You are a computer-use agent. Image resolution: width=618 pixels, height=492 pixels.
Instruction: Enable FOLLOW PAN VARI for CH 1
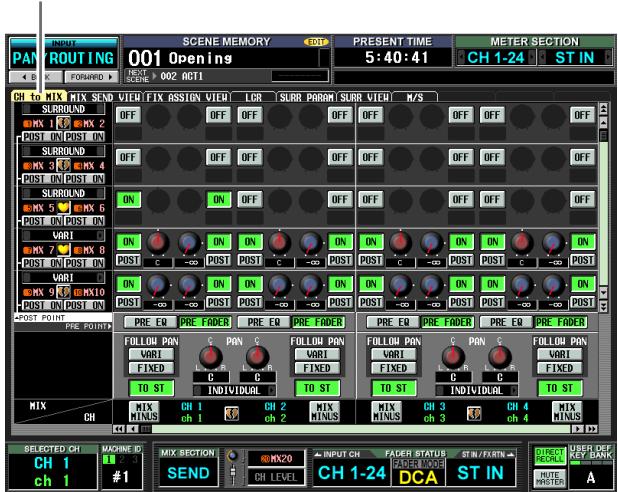coord(151,354)
